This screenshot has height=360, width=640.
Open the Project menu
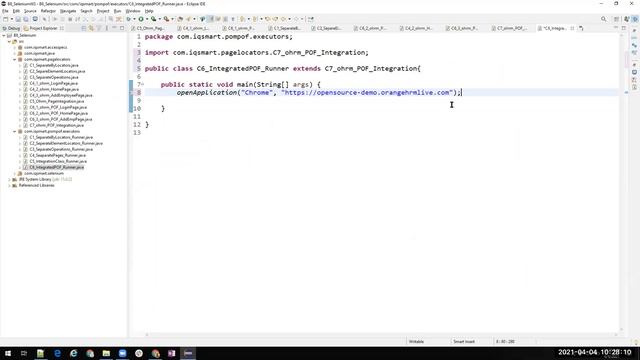(x=103, y=11)
